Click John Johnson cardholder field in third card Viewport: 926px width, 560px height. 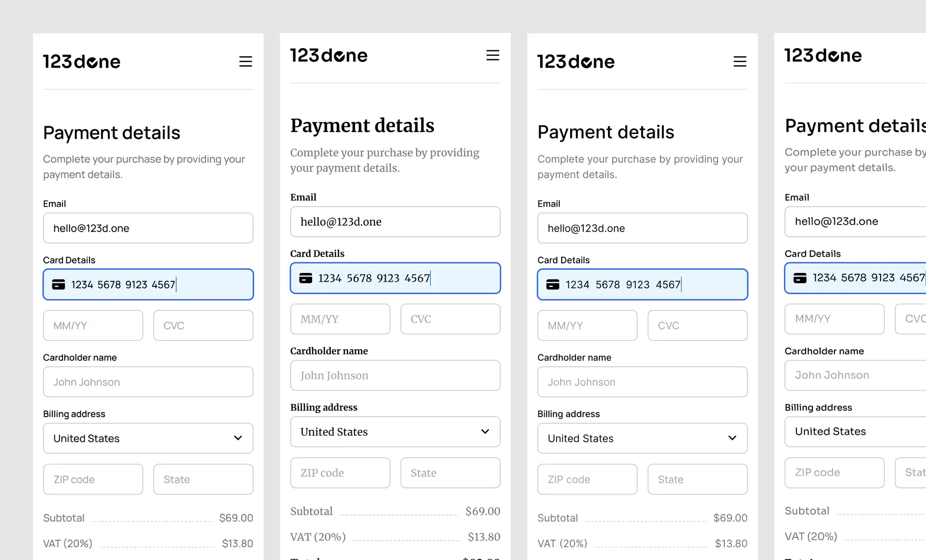click(x=643, y=382)
